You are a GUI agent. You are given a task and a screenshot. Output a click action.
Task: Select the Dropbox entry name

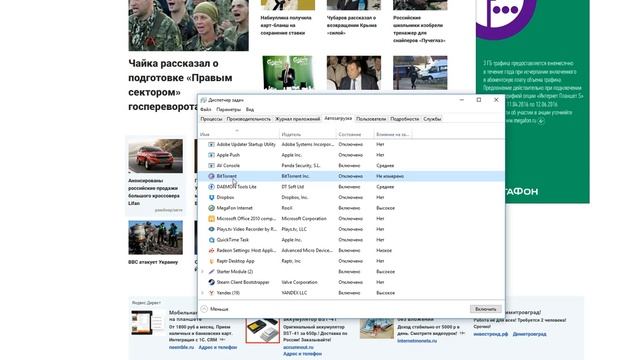click(x=225, y=198)
